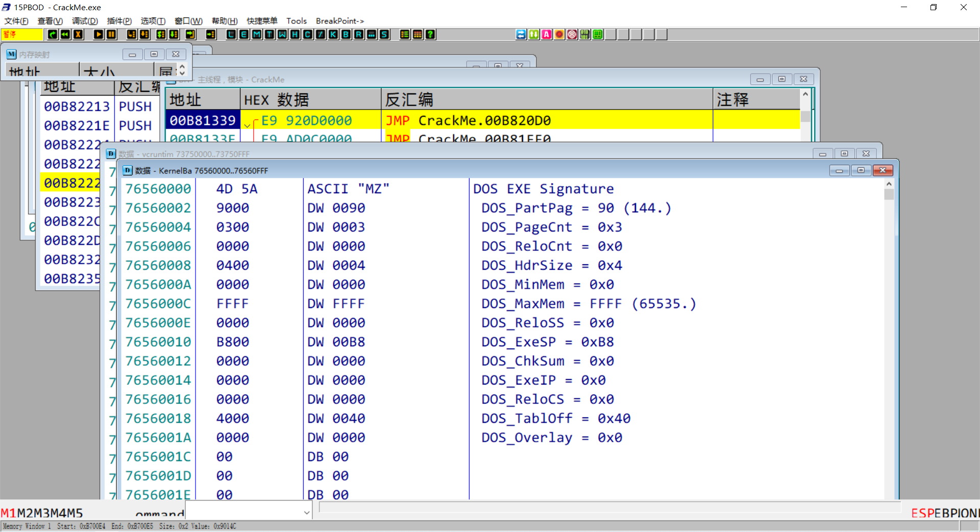The width and height of the screenshot is (980, 532).
Task: Click the step over toolbar icon
Action: [144, 34]
